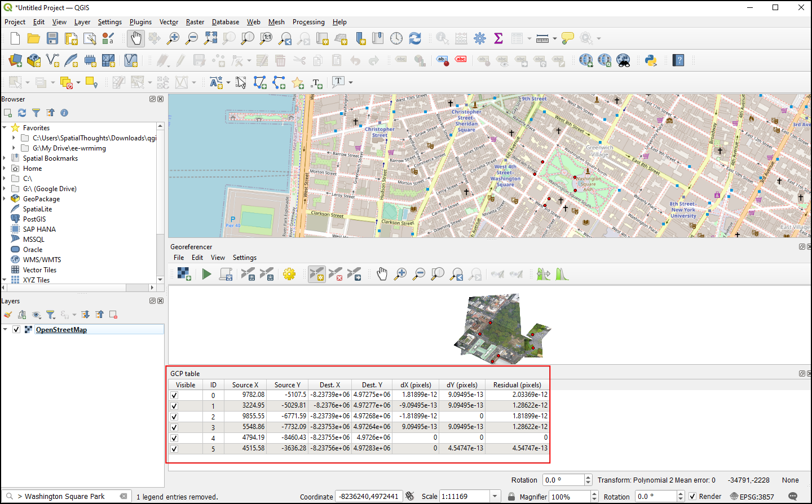Screen dimensions: 812x504
Task: Open the Georeferencer Settings menu
Action: pos(244,258)
